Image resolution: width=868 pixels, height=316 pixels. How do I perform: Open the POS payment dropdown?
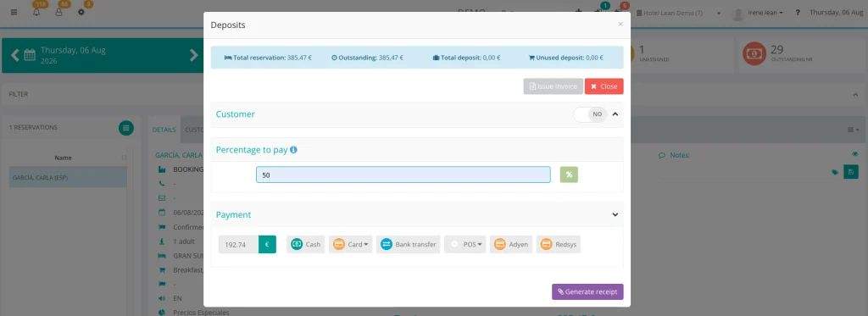tap(465, 244)
